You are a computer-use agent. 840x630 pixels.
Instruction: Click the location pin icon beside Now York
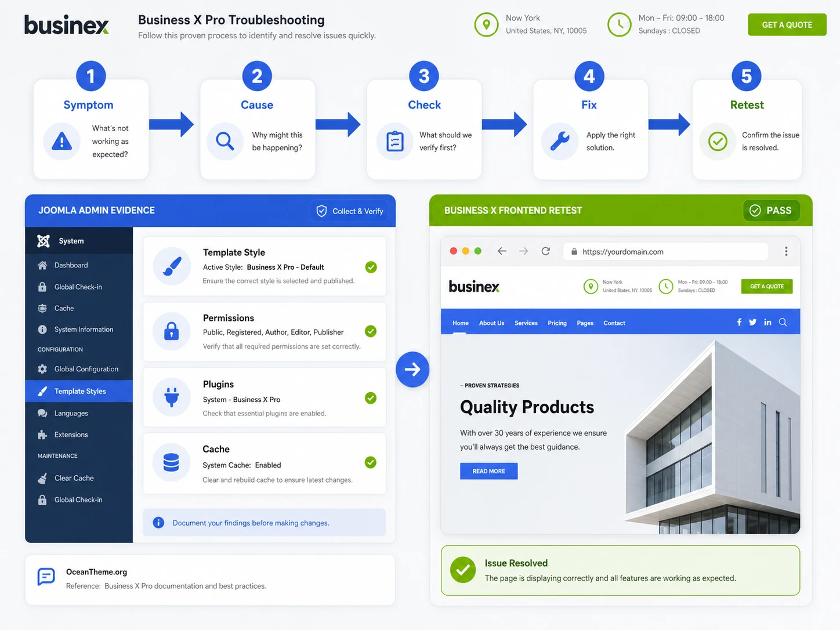tap(486, 25)
